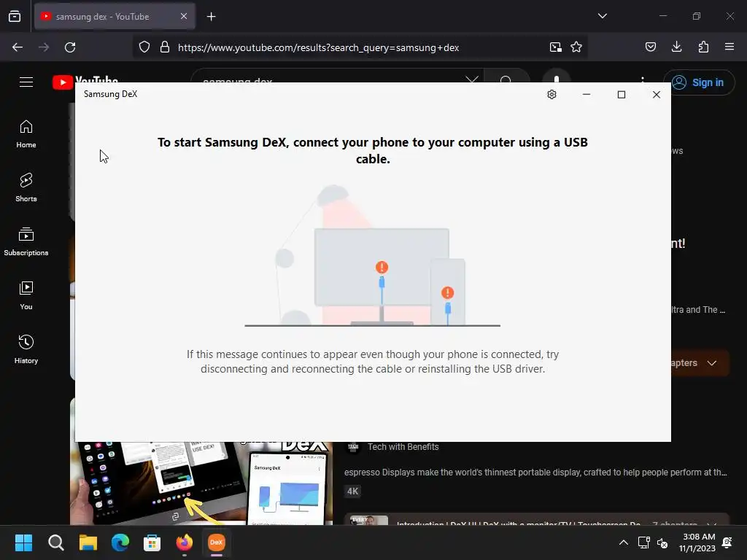Close the Samsung DeX window
This screenshot has width=747, height=560.
pos(656,94)
